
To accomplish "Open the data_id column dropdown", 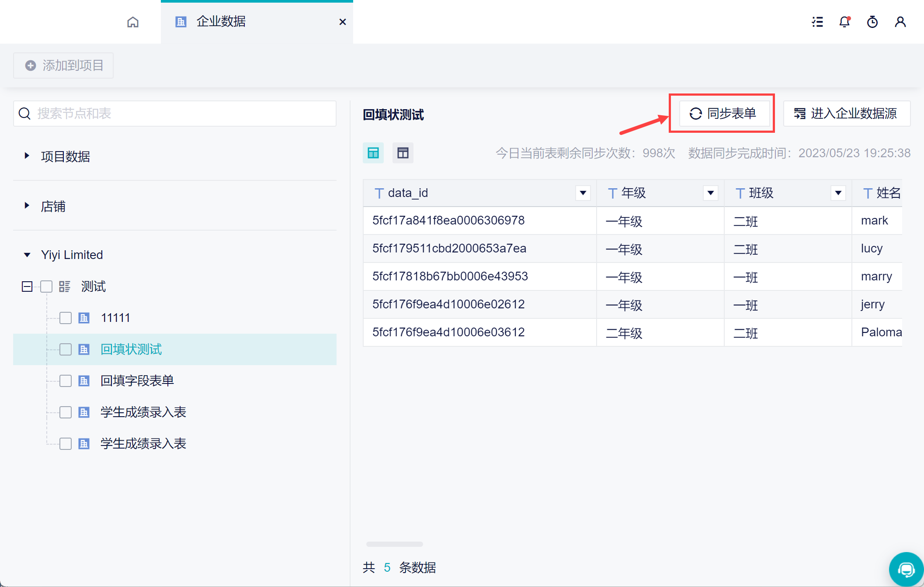I will (583, 193).
